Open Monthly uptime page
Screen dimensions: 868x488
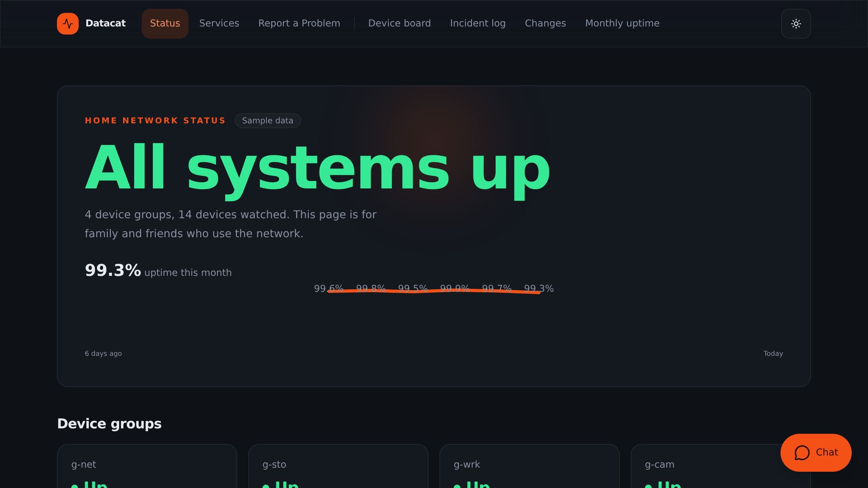pyautogui.click(x=622, y=23)
